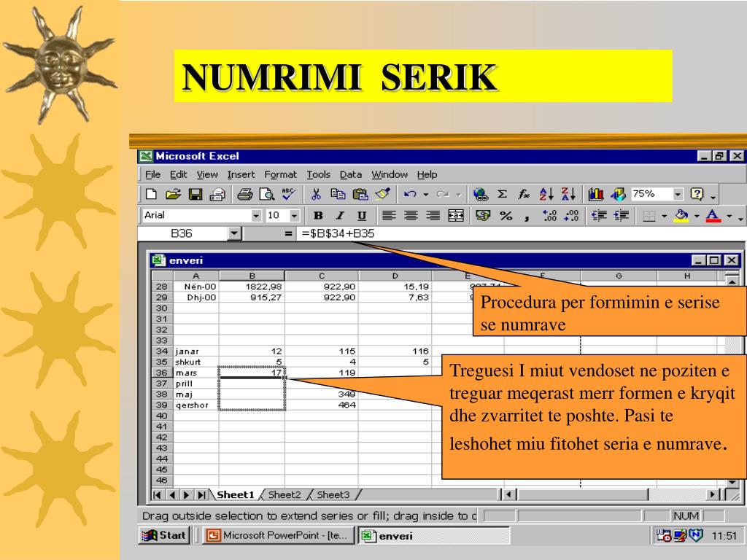The width and height of the screenshot is (747, 560).
Task: Switch to the Sheet3 tab
Action: pos(333,495)
